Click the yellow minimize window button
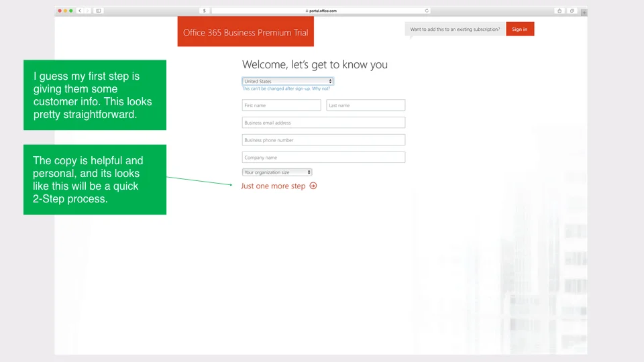The image size is (644, 362). [x=65, y=11]
